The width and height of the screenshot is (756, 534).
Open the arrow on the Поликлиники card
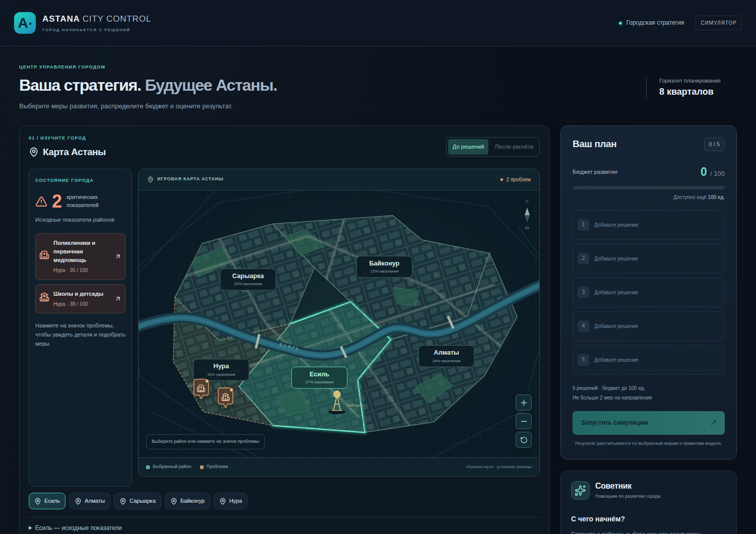pos(118,256)
